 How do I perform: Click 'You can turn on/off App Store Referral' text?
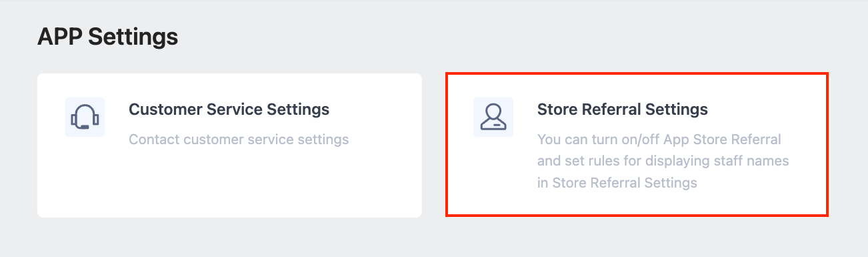coord(659,140)
